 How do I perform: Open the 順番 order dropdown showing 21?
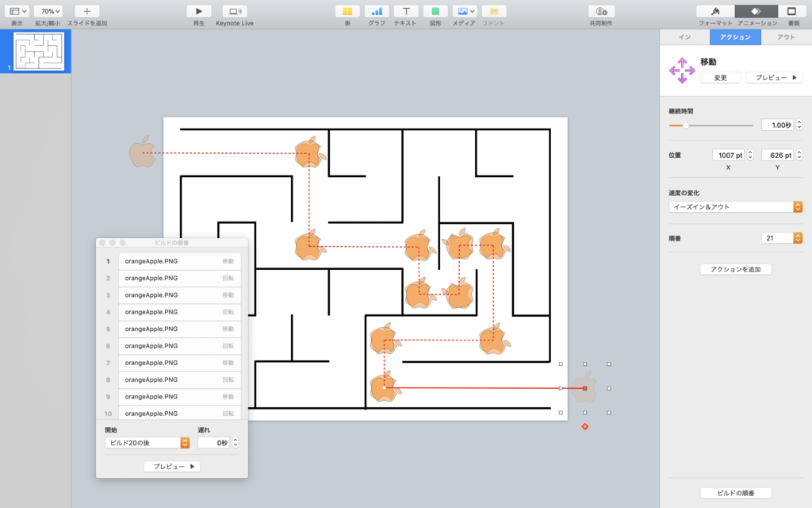(781, 238)
